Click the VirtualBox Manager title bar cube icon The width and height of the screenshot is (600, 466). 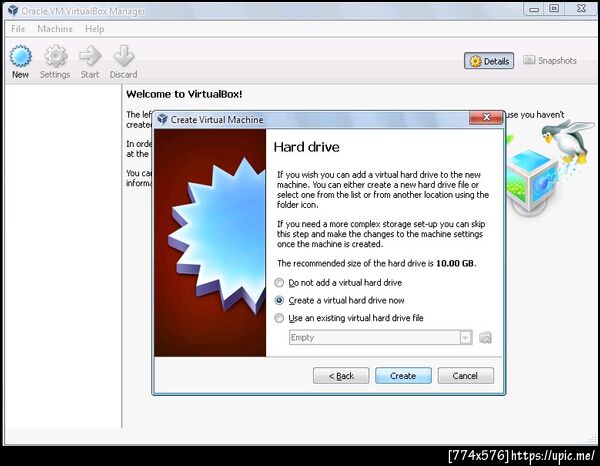click(x=13, y=11)
